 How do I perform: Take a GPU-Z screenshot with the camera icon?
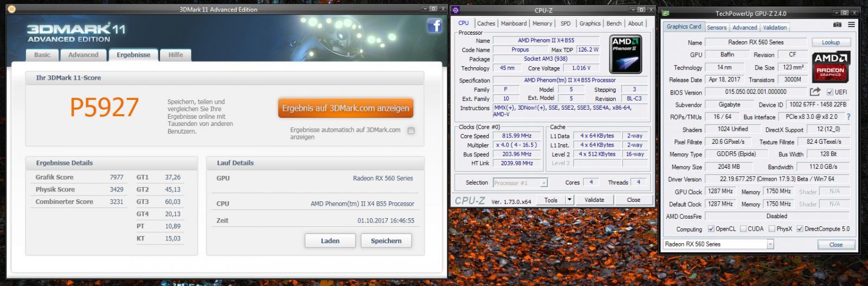coord(837,24)
